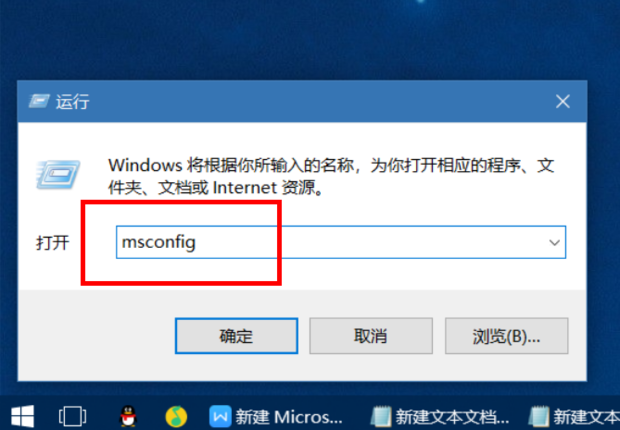Switch to the 新建 Micros... WPS window
Image resolution: width=620 pixels, height=430 pixels.
(x=276, y=417)
